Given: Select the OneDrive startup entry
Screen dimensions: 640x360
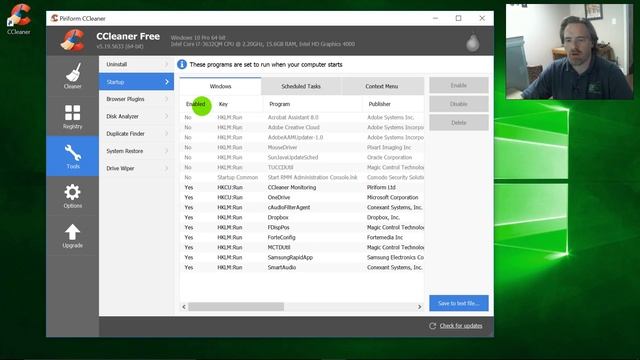Looking at the screenshot, I should (302, 198).
